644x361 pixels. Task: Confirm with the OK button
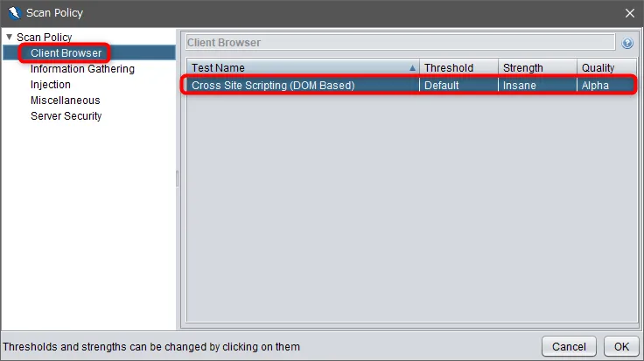[x=621, y=347]
